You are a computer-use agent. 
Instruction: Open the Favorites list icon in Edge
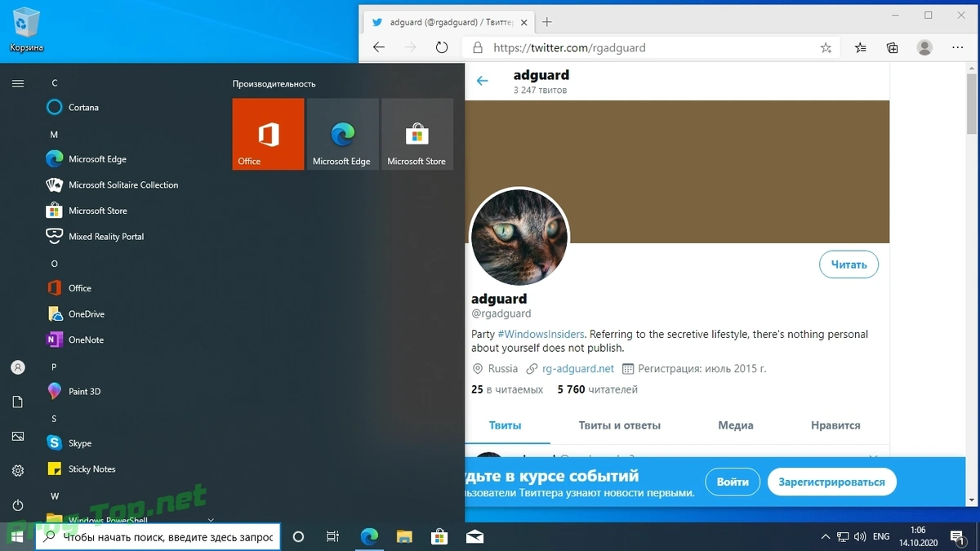tap(861, 48)
